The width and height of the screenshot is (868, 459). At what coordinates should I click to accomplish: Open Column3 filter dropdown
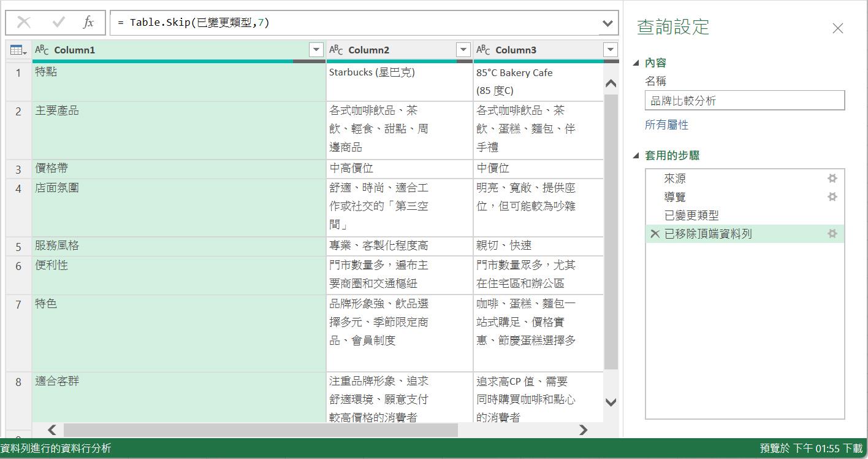(610, 50)
